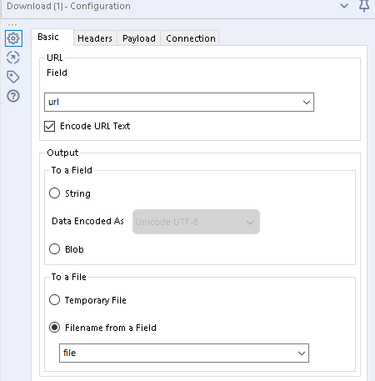The image size is (375, 381).
Task: Open the navigation icon in sidebar
Action: (13, 58)
